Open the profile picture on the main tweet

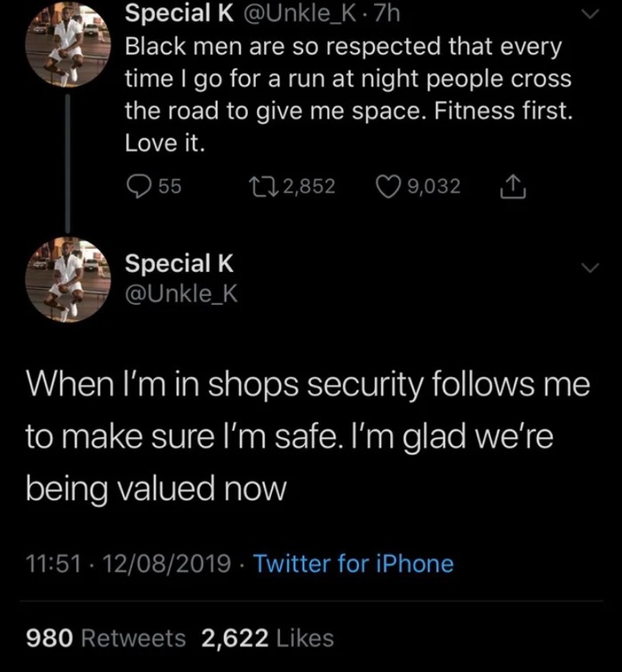68,277
